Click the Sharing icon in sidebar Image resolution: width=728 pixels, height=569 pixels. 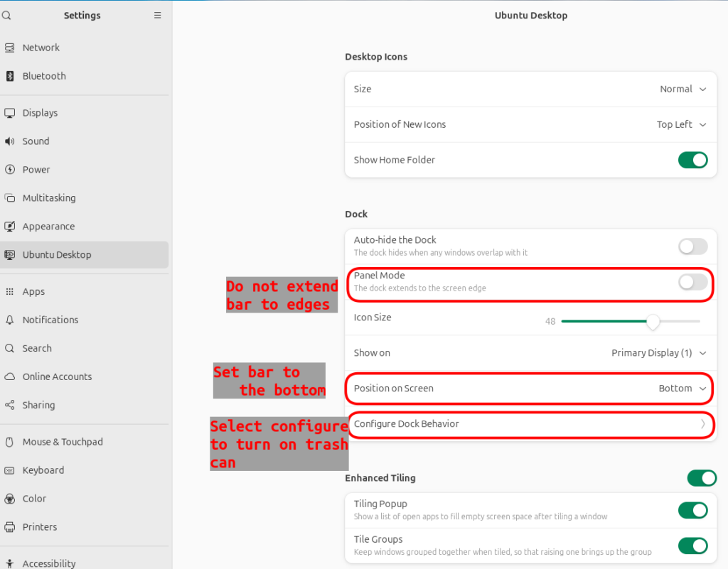[x=10, y=406]
